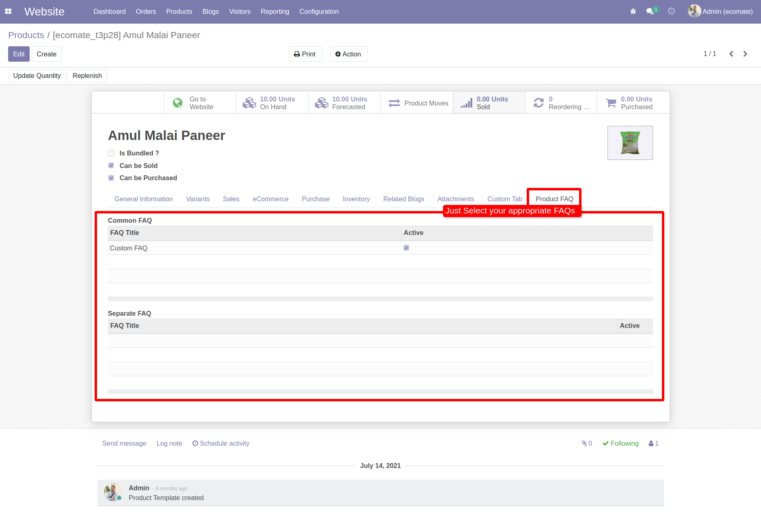The width and height of the screenshot is (761, 532).
Task: Go to next record arrow
Action: [x=745, y=54]
